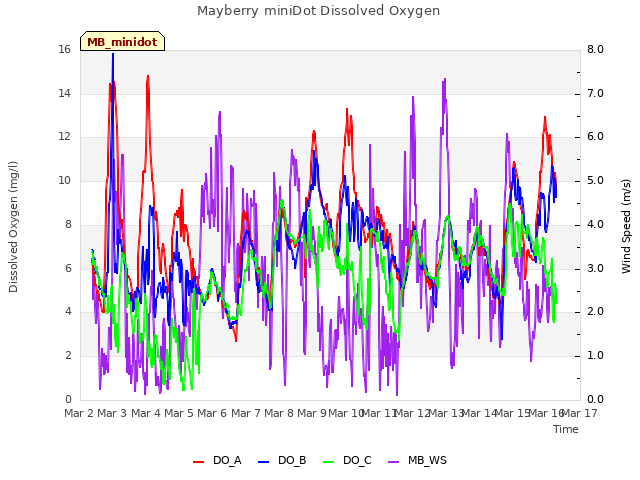The height and width of the screenshot is (480, 640).
Task: Click the 6.0 wind speed tick label
Action: pos(595,137)
